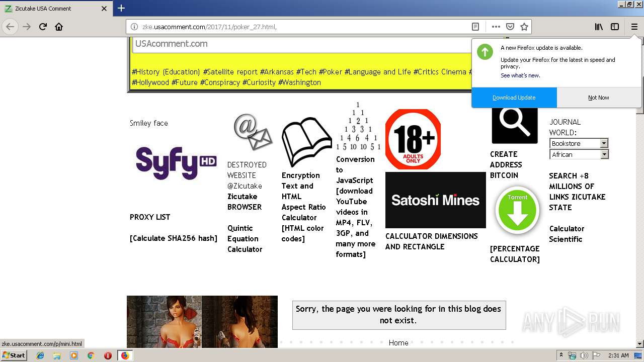
Task: Click the browser Forward arrow button
Action: click(27, 27)
